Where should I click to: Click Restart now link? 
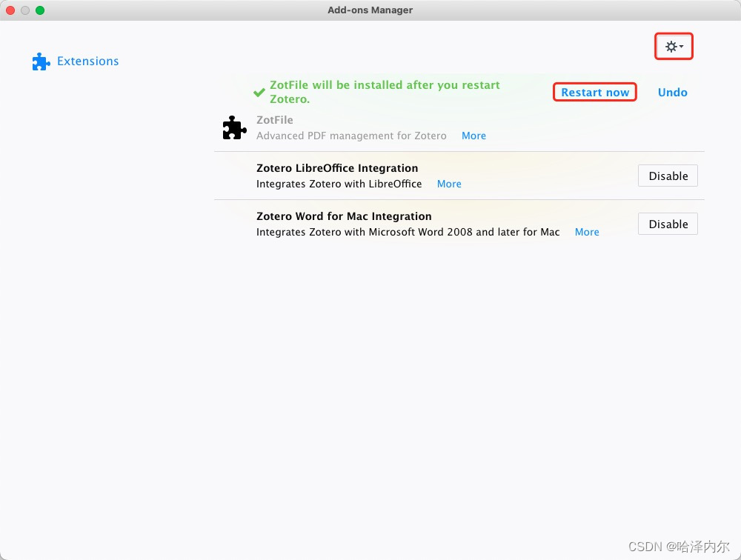pyautogui.click(x=595, y=92)
